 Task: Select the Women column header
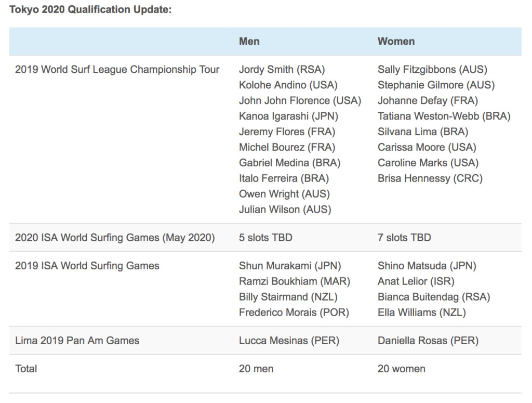396,42
